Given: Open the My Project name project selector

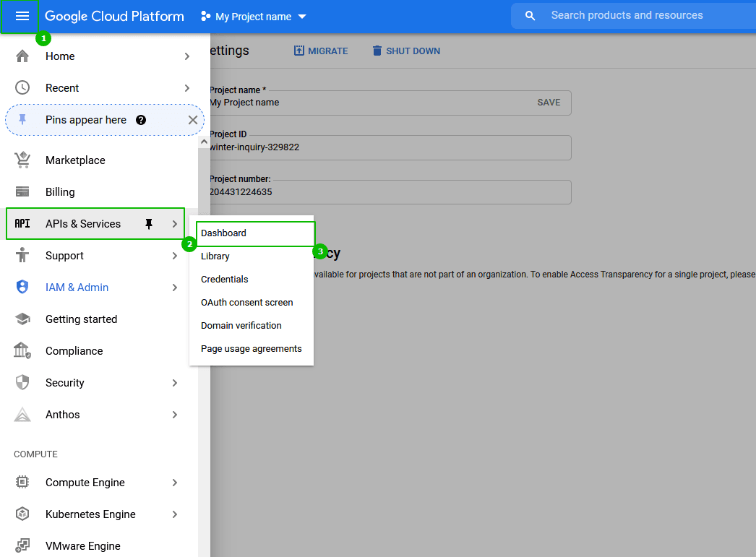Looking at the screenshot, I should tap(254, 17).
